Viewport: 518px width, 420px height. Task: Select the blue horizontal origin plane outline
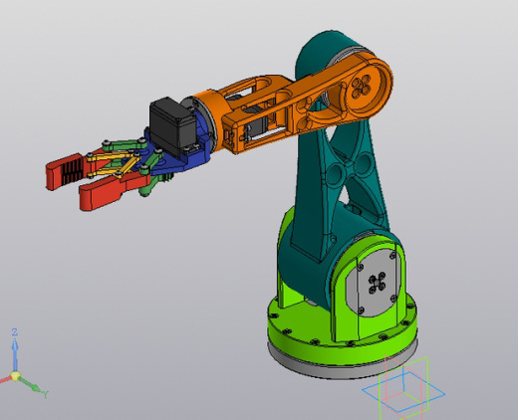pos(403,392)
